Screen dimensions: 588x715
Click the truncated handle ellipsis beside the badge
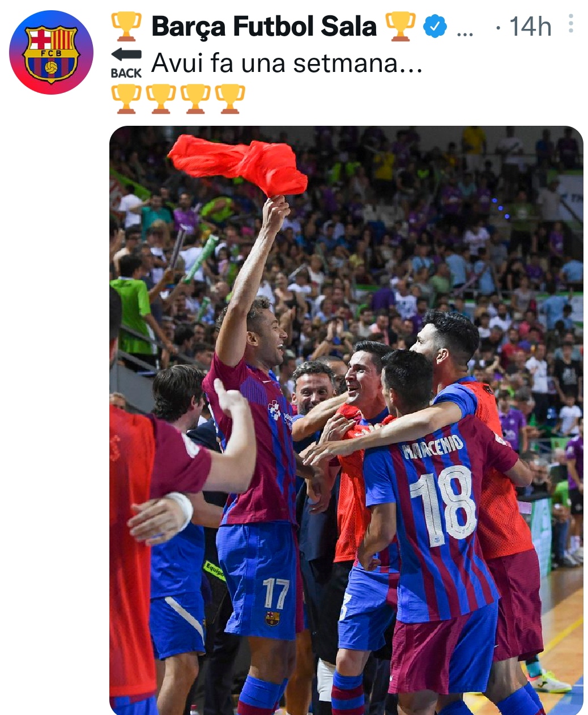[465, 32]
